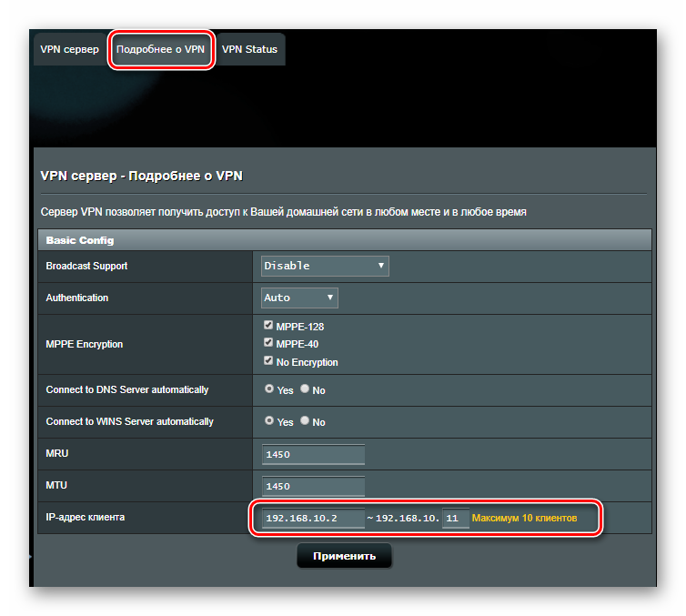
Task: Click the Broadcast Support label
Action: pos(86,266)
